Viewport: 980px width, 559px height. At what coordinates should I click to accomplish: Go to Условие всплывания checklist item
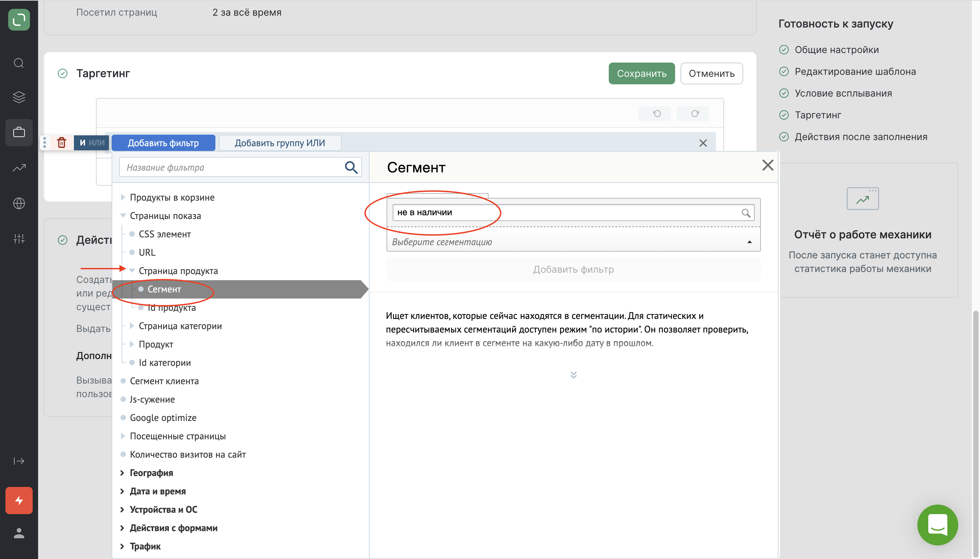click(843, 93)
